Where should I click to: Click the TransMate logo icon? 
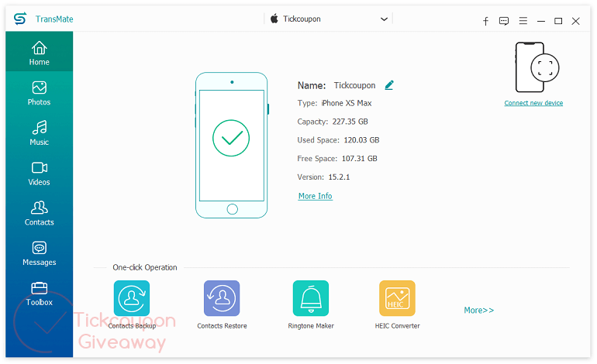[20, 19]
